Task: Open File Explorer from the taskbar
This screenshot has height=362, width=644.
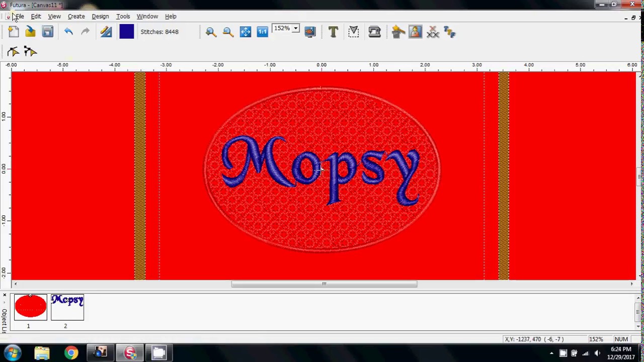Action: pyautogui.click(x=42, y=353)
